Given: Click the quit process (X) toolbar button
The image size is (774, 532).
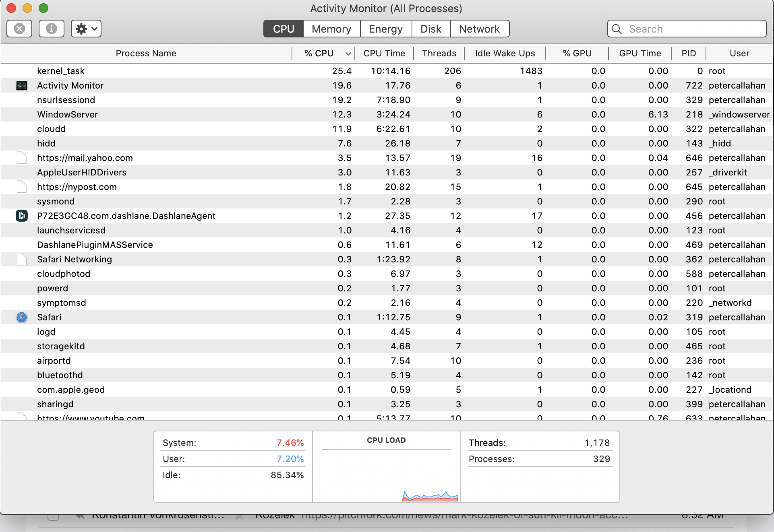Looking at the screenshot, I should tap(19, 29).
